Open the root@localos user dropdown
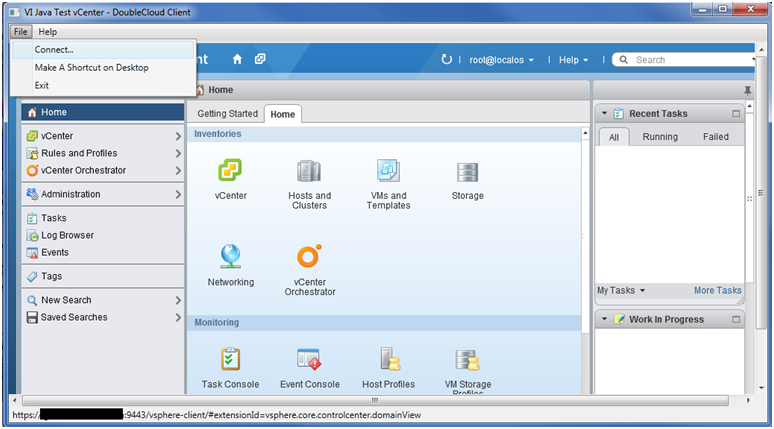This screenshot has width=774, height=429. [502, 60]
